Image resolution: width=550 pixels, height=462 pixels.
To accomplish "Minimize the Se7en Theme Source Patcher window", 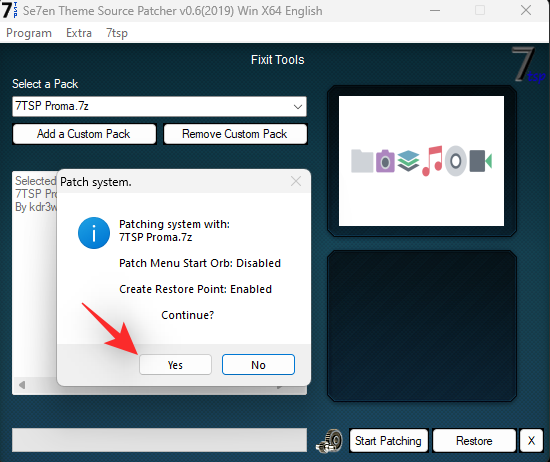I will click(435, 11).
